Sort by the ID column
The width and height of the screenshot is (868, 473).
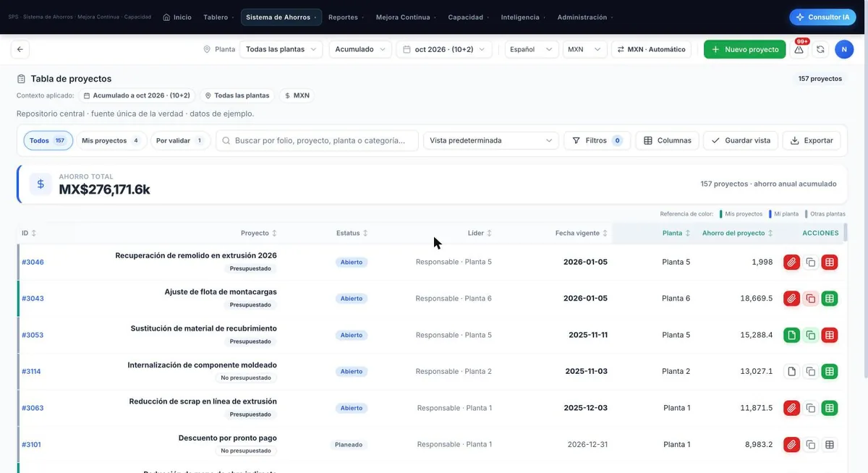pyautogui.click(x=29, y=233)
